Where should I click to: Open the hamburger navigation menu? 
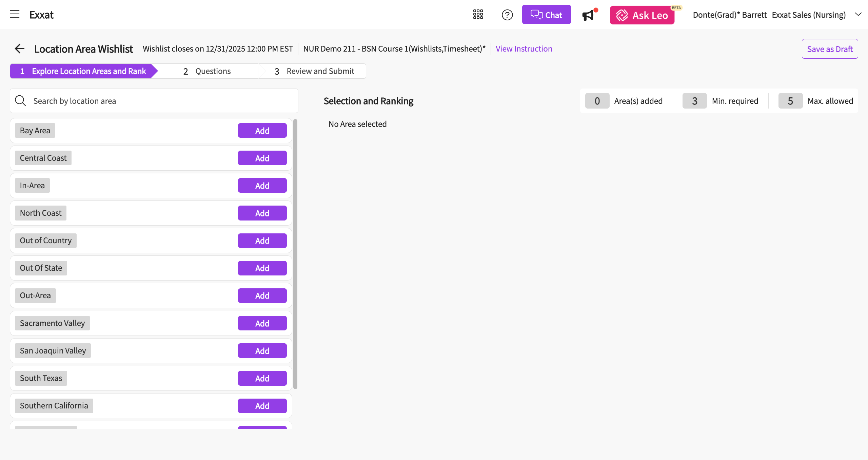pyautogui.click(x=15, y=14)
